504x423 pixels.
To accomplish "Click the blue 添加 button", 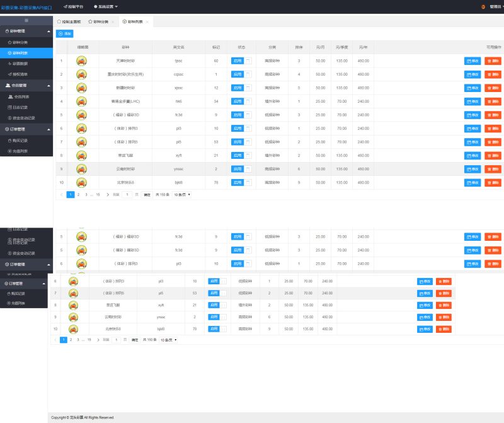I will tap(65, 33).
